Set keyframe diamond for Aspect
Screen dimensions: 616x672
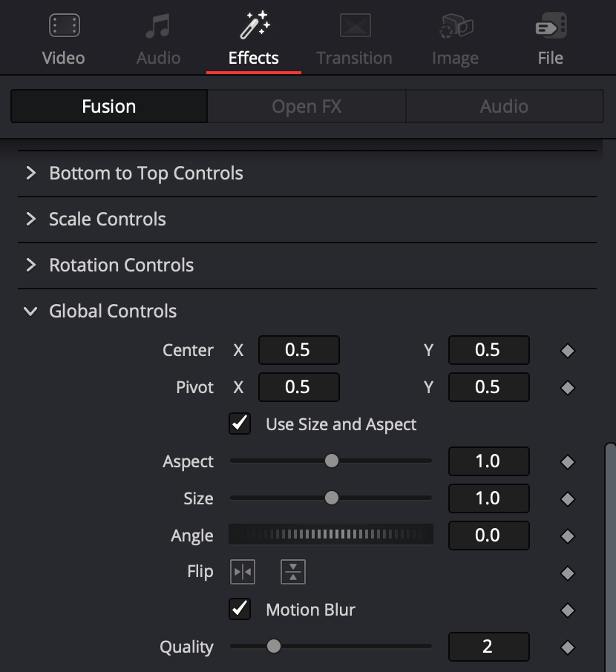[568, 461]
